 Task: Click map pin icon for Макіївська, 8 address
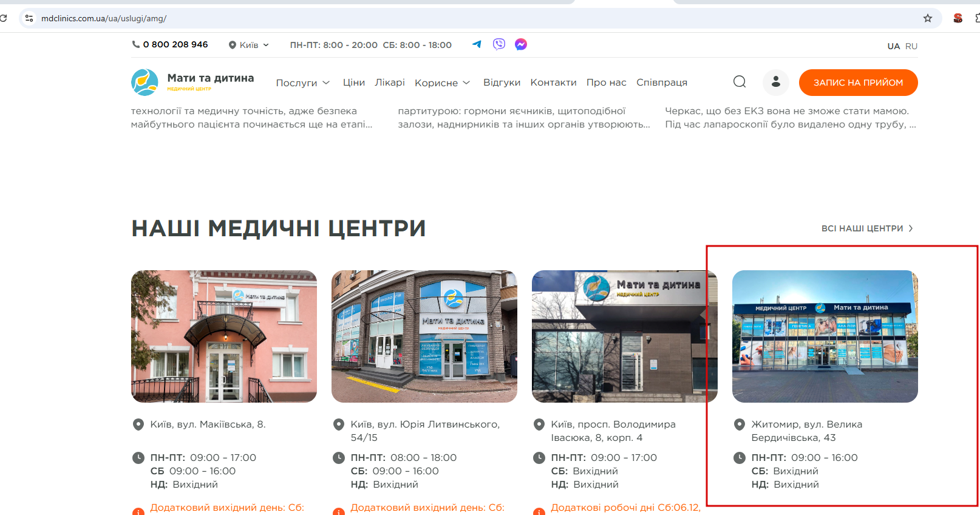(138, 425)
